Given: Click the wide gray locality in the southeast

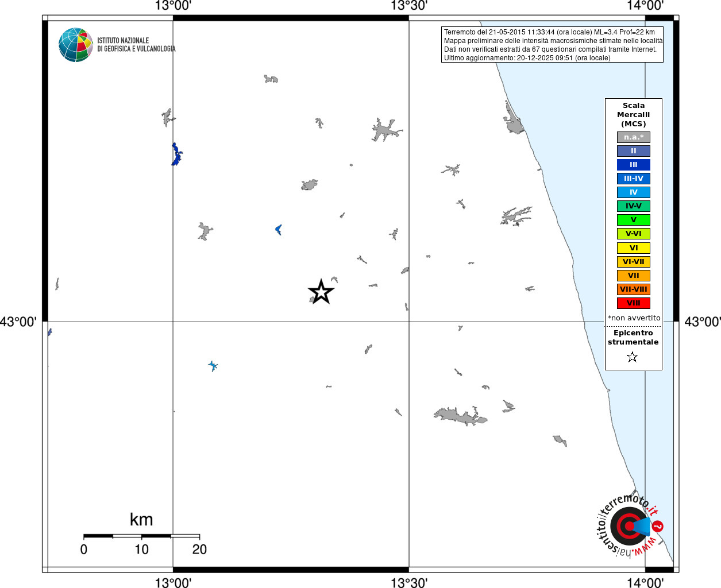Looking at the screenshot, I should tap(460, 416).
